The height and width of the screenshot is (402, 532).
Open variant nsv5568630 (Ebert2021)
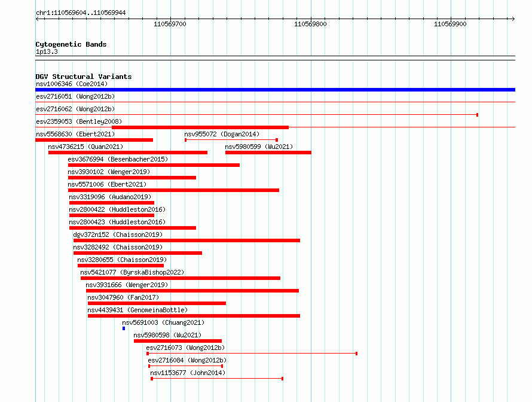pos(75,134)
